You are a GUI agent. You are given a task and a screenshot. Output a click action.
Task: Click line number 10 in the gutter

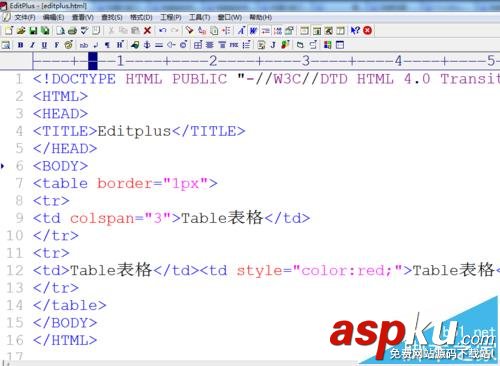pyautogui.click(x=15, y=236)
